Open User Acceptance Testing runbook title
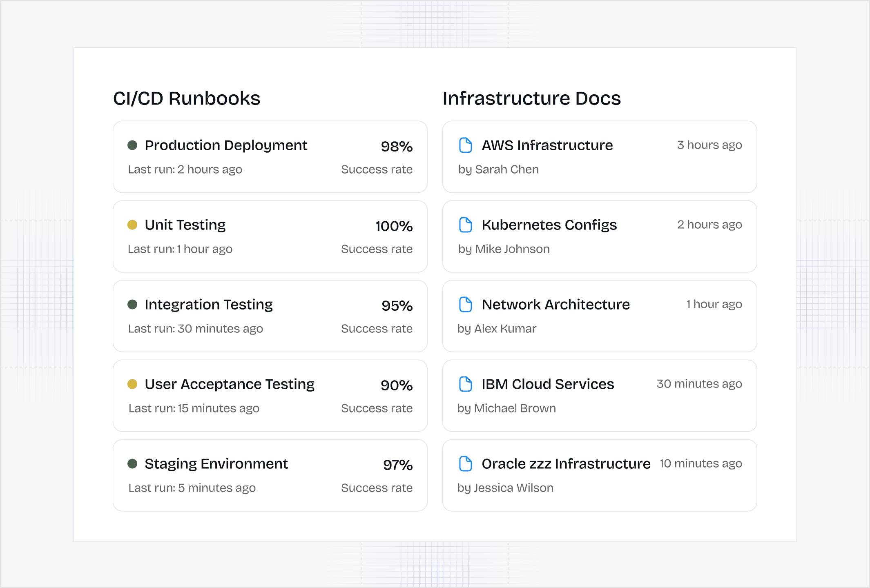Image resolution: width=870 pixels, height=588 pixels. pos(230,384)
